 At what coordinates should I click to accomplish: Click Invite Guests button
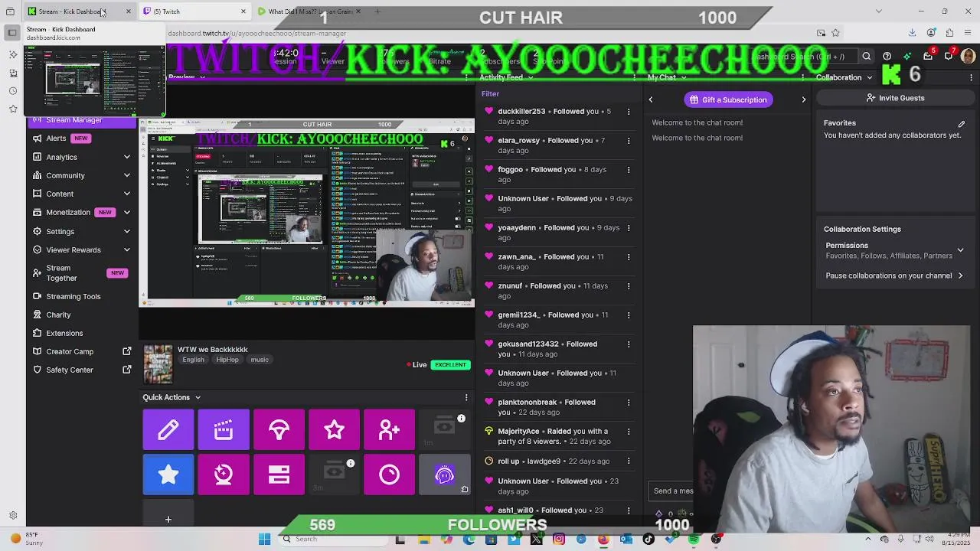[894, 98]
